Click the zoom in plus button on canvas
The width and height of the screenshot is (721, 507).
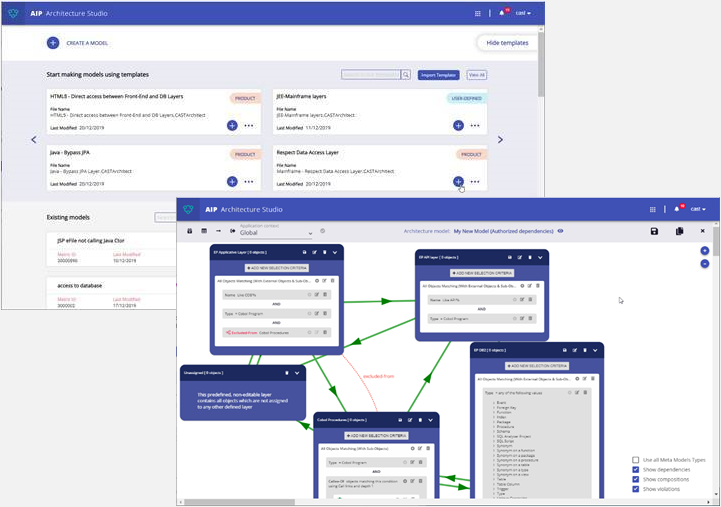pos(704,251)
